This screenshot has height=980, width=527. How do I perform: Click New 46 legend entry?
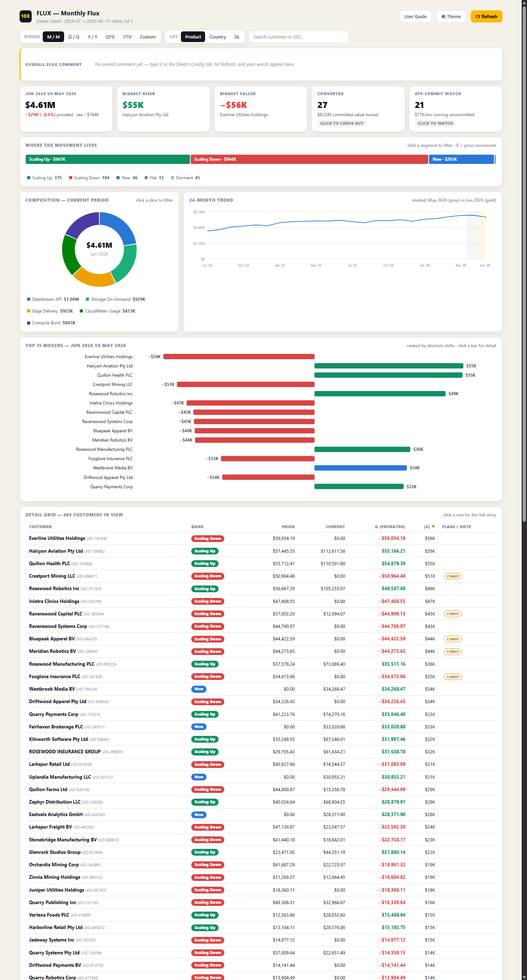pyautogui.click(x=127, y=178)
